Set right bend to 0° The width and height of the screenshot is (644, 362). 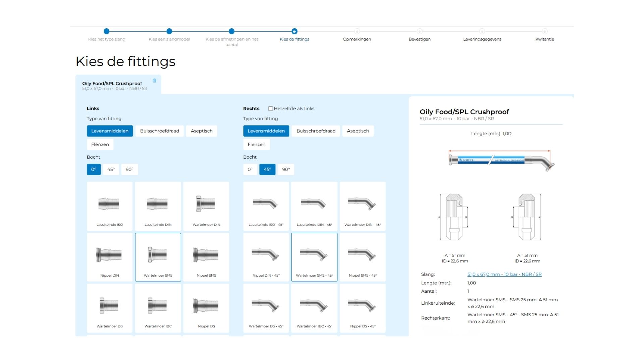click(250, 169)
